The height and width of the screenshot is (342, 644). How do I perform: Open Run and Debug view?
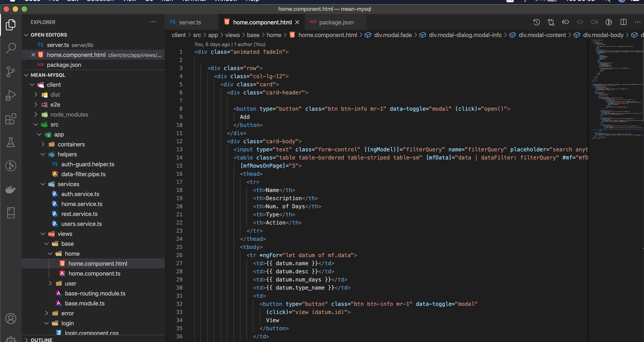[x=11, y=95]
